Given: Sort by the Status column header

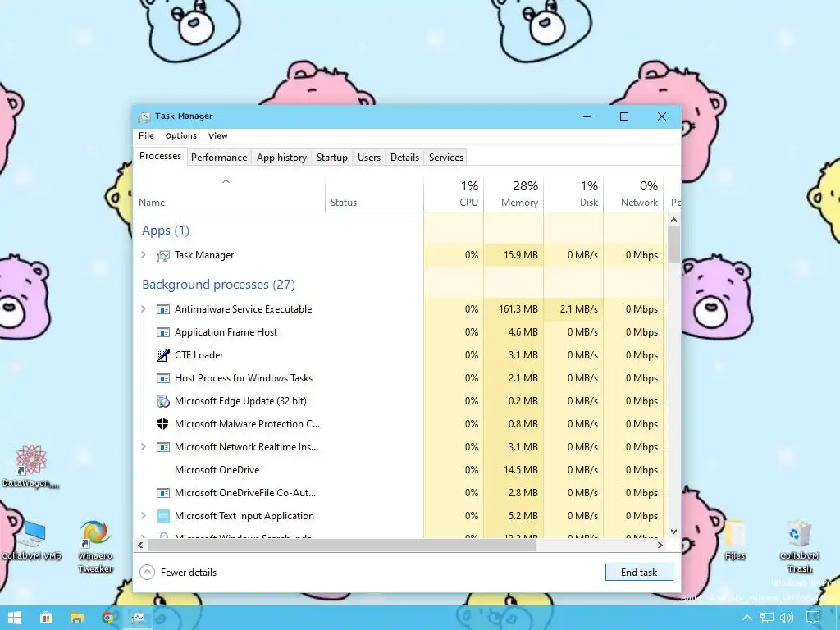Looking at the screenshot, I should pyautogui.click(x=374, y=194).
